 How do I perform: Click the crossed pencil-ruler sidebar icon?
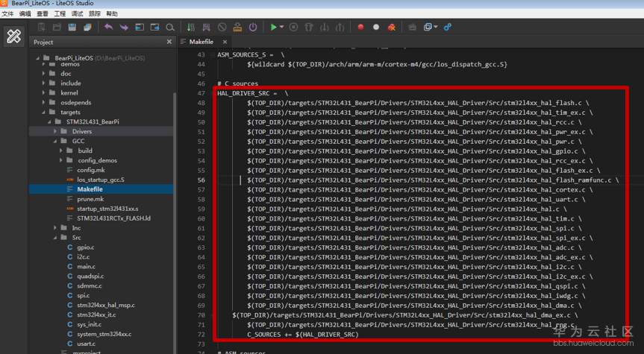pos(13,37)
